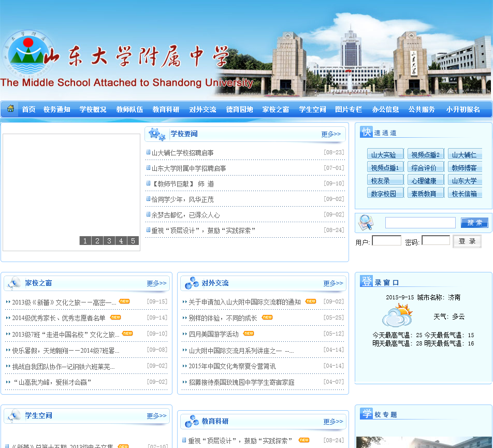Viewport: 493px width, 448px height.
Task: Open 小升初报名 menu item
Action: point(463,109)
